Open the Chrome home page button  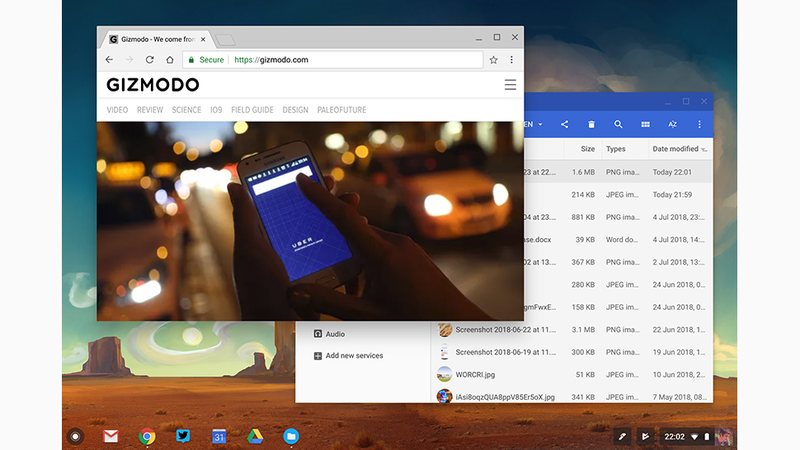click(170, 60)
